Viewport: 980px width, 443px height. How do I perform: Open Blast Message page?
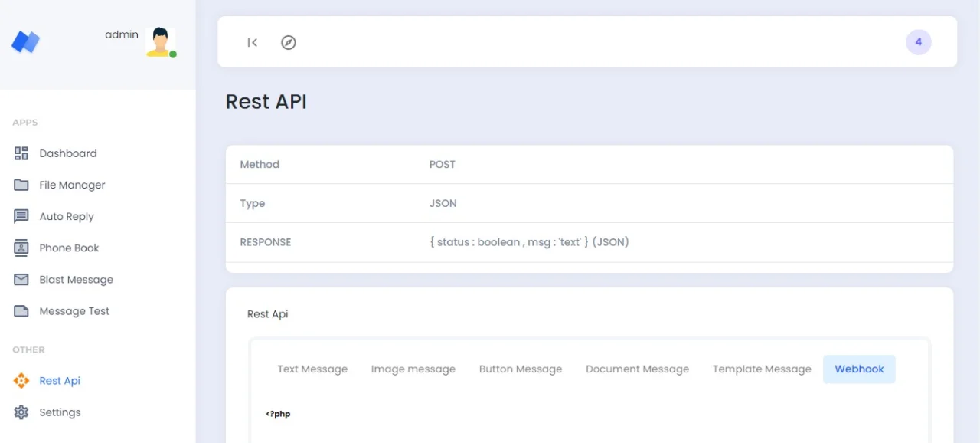pyautogui.click(x=76, y=279)
